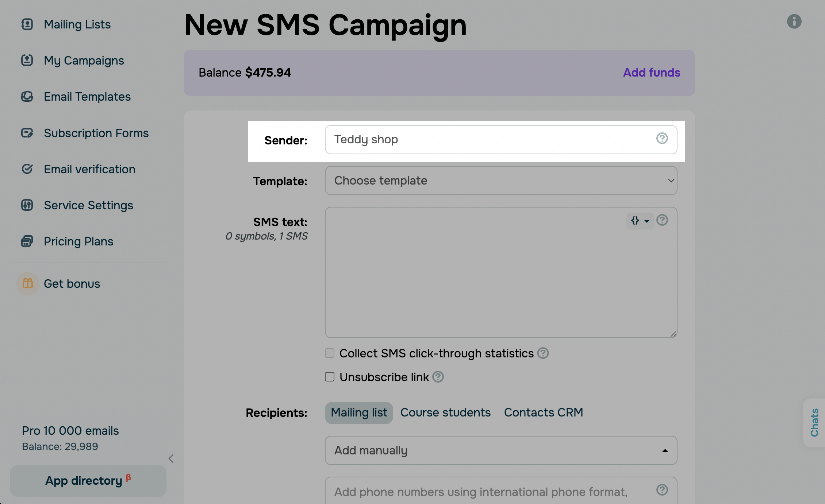The image size is (825, 504).
Task: Open the help tooltip for SMS text
Action: point(662,220)
